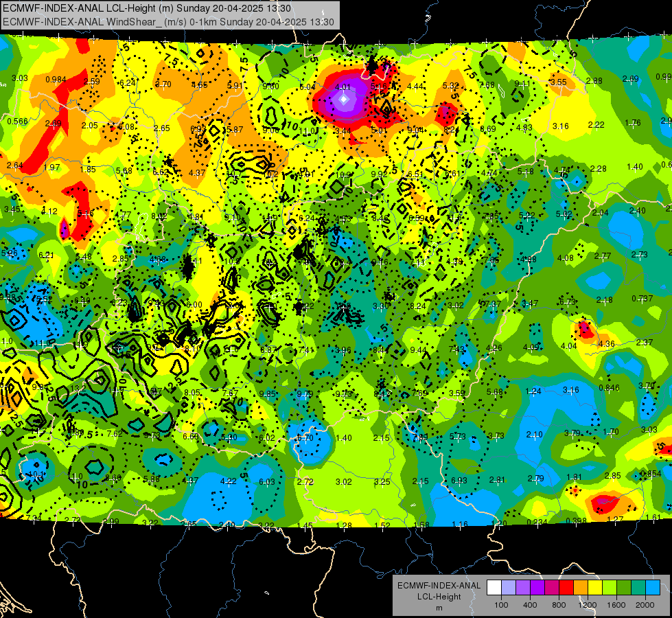Click the wind shear value 3.25
Viewport: 672px width, 618px height.
(382, 481)
